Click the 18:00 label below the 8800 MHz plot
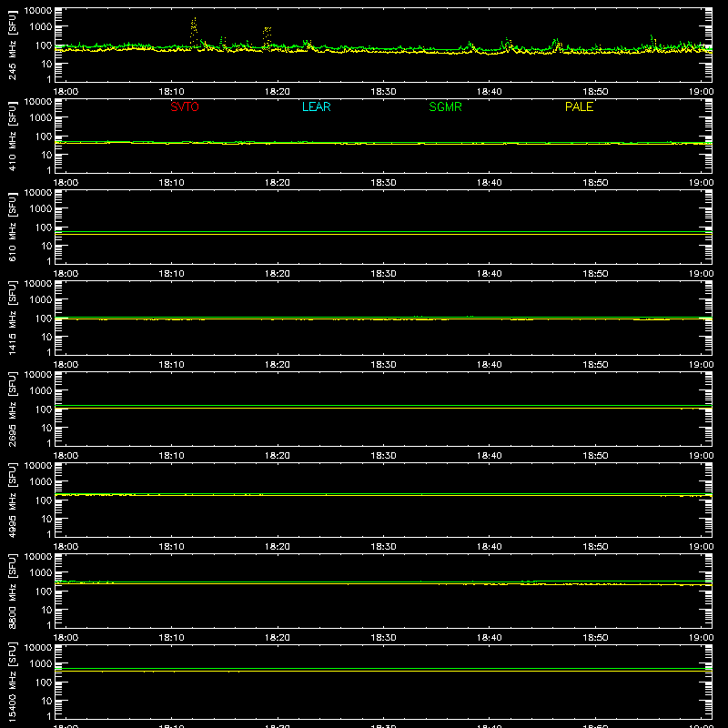This screenshot has height=728, width=728. 66,638
